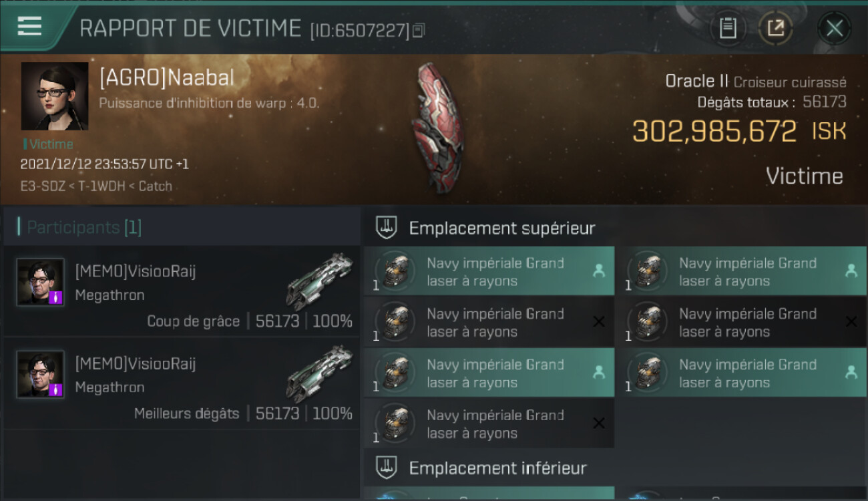Click the [AGRO]Naabal victim name

[167, 78]
